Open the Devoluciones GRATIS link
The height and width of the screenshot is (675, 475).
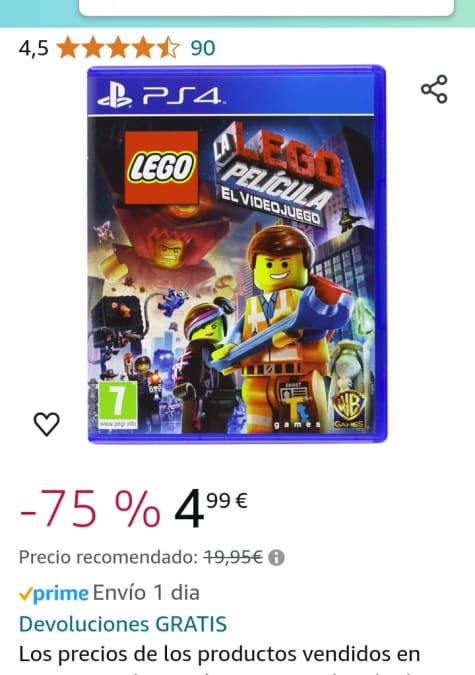(123, 624)
